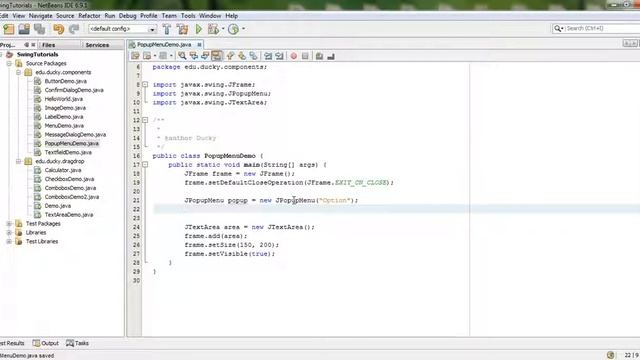This screenshot has width=640, height=360.
Task: Jump to the Next Bookmark icon
Action: (x=242, y=56)
